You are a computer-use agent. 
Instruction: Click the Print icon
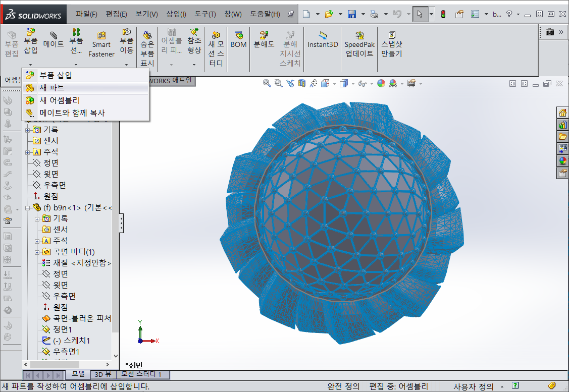tap(374, 14)
